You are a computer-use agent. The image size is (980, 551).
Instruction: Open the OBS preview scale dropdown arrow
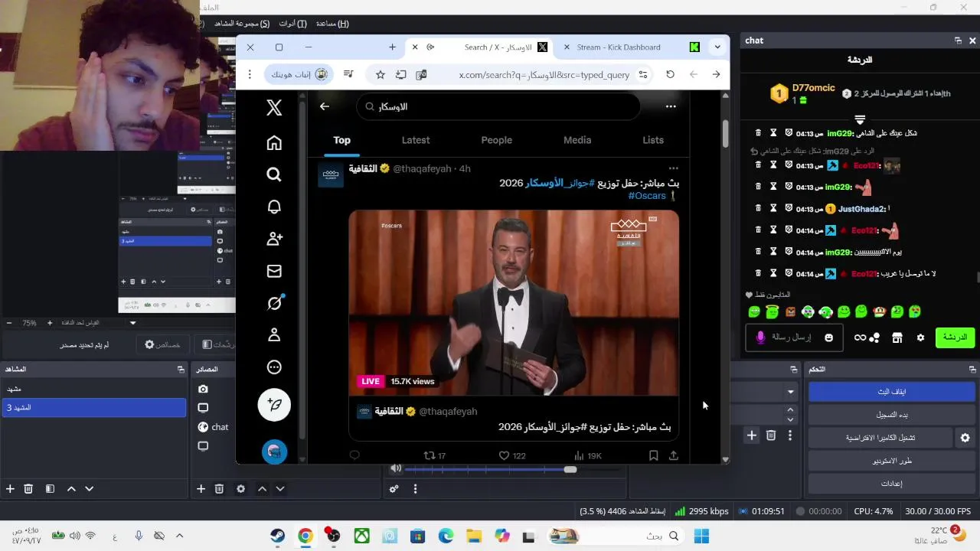coord(132,323)
